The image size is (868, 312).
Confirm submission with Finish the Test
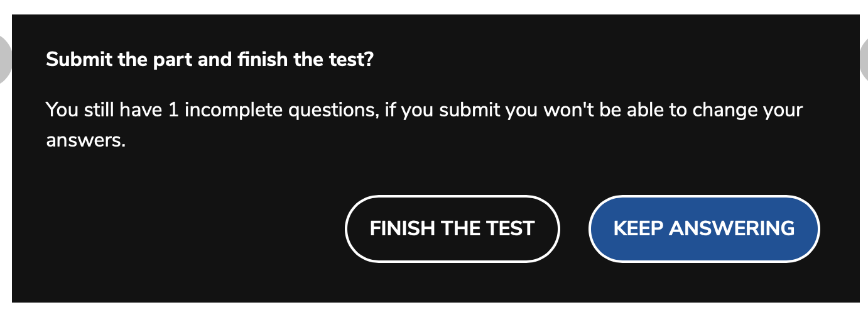[452, 228]
